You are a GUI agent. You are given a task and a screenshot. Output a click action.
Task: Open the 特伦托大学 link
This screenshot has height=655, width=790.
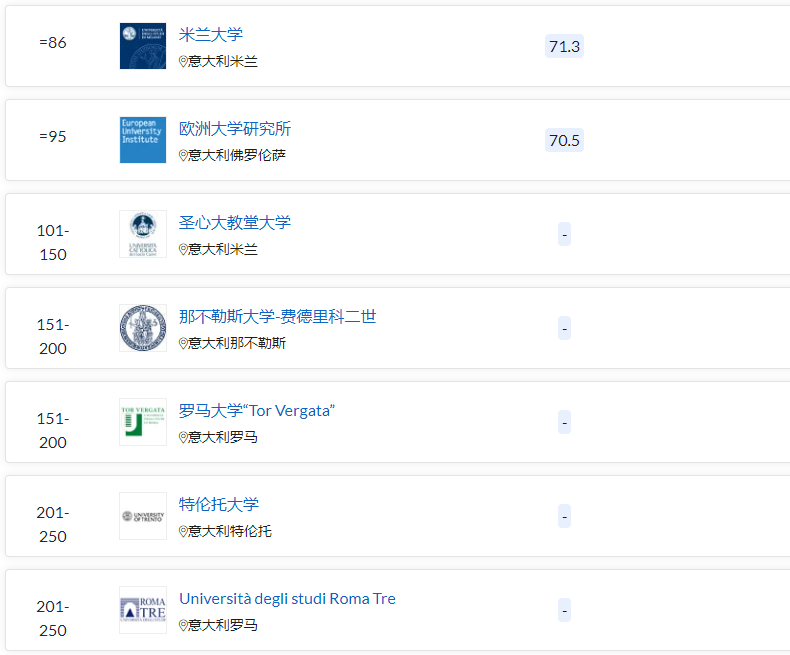point(219,504)
